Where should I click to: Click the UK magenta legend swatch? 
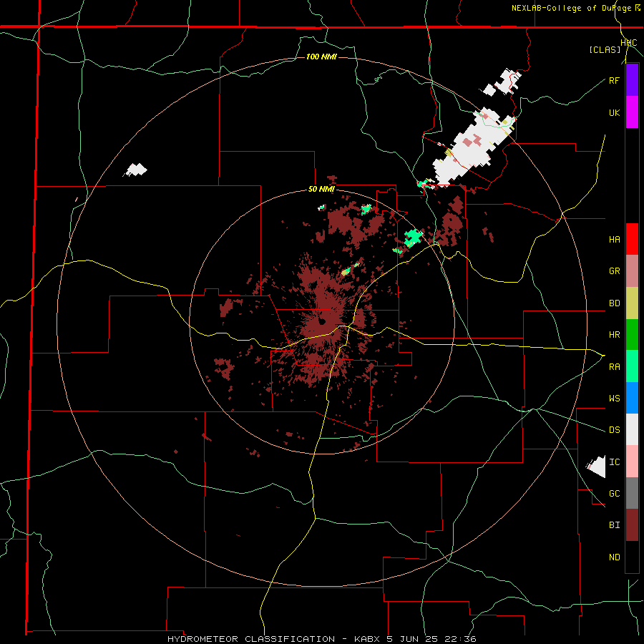(632, 112)
